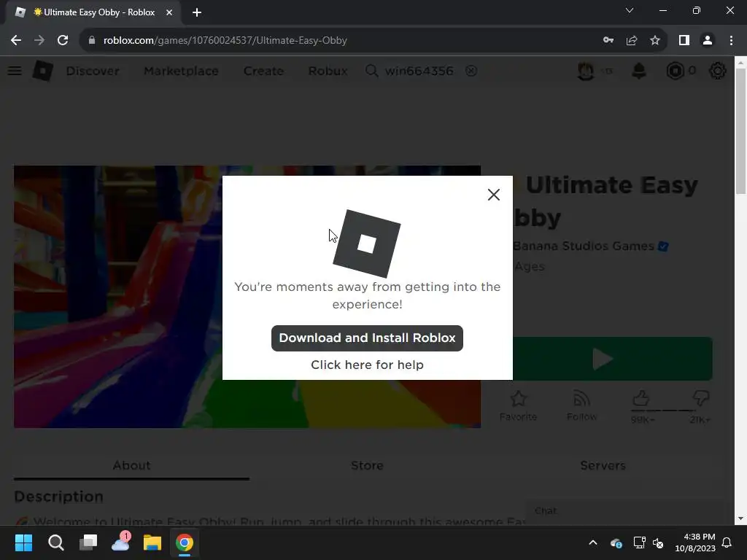Open the notifications bell
Viewport: 747px width, 560px height.
[x=639, y=71]
